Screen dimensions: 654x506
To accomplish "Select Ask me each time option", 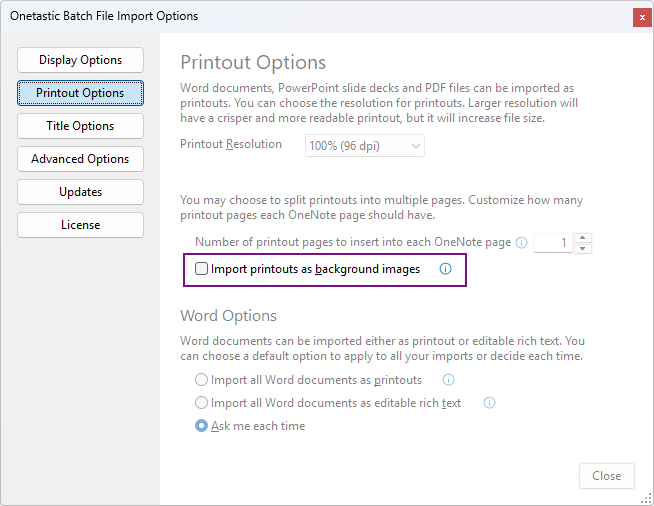I will (201, 425).
